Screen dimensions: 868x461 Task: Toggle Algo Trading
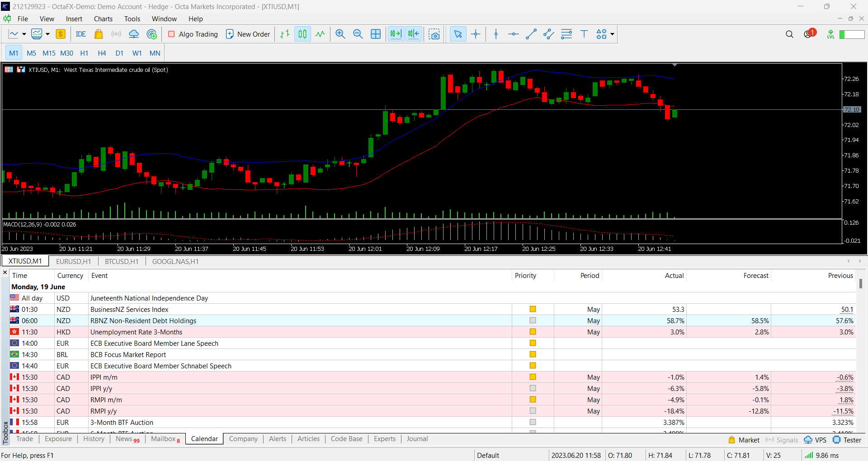193,34
